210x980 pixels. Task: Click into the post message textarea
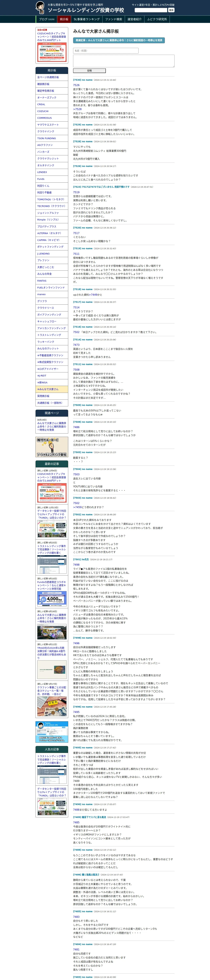click(x=123, y=61)
